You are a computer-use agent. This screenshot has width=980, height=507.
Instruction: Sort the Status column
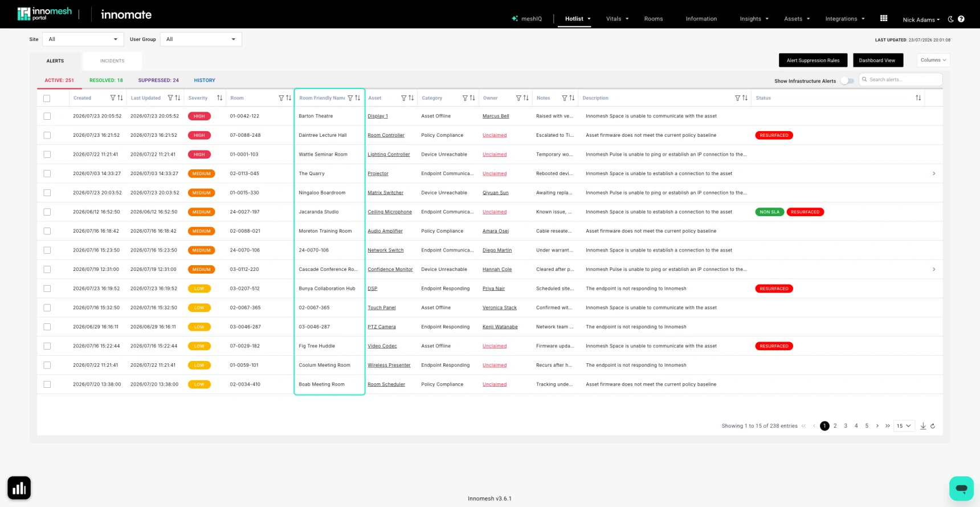pyautogui.click(x=918, y=98)
